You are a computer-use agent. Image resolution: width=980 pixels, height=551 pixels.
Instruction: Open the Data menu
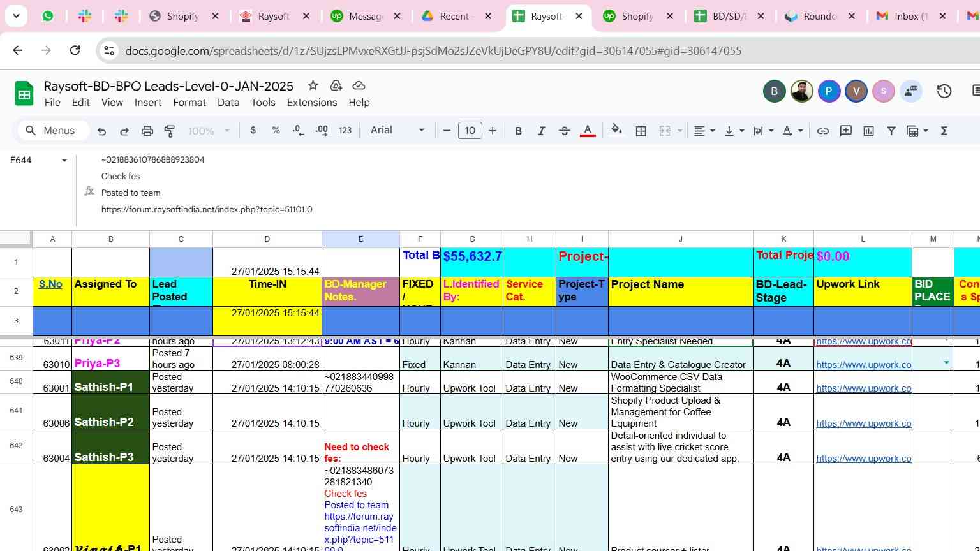[x=228, y=102]
